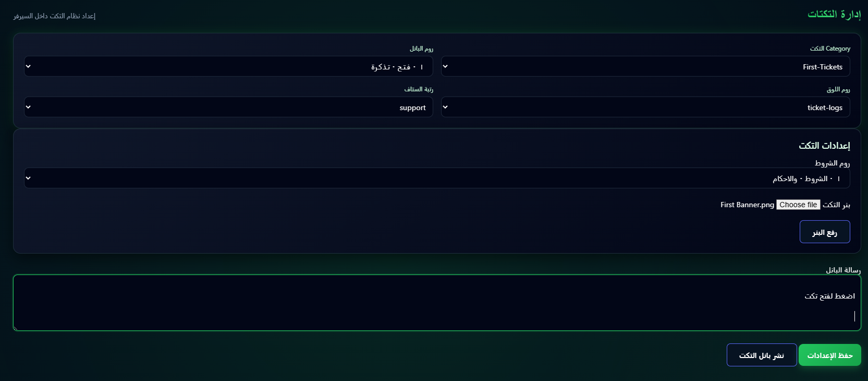Click chevron arrow on First-Tickets category dropdown
The height and width of the screenshot is (381, 868).
pos(445,66)
